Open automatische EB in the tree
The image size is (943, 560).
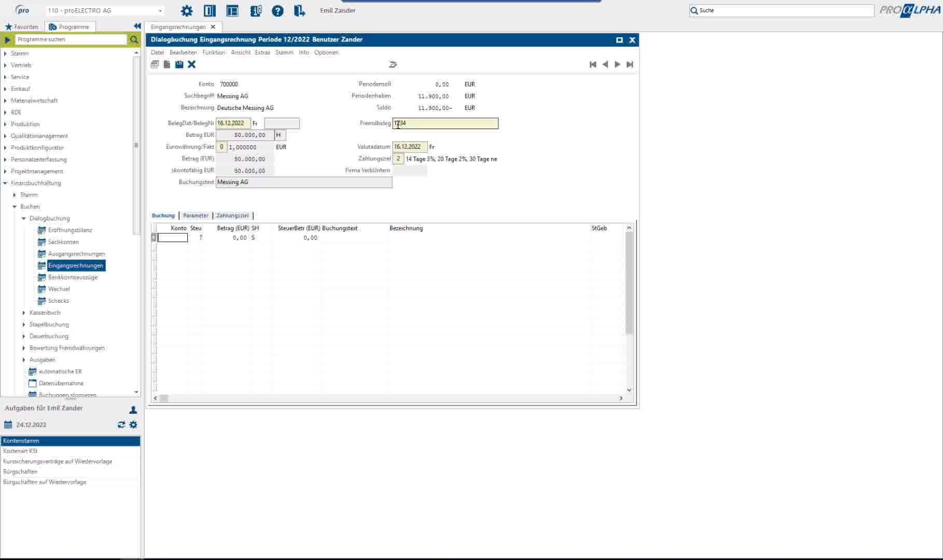click(60, 372)
